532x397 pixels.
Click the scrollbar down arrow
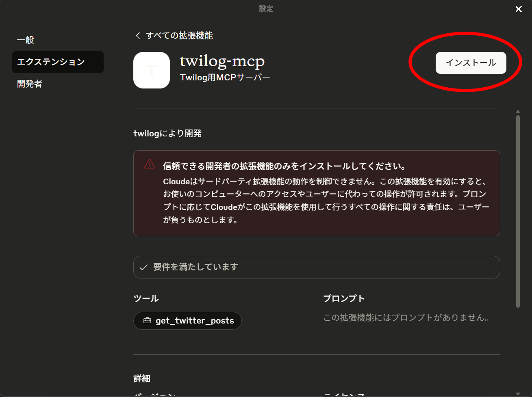[x=518, y=393]
